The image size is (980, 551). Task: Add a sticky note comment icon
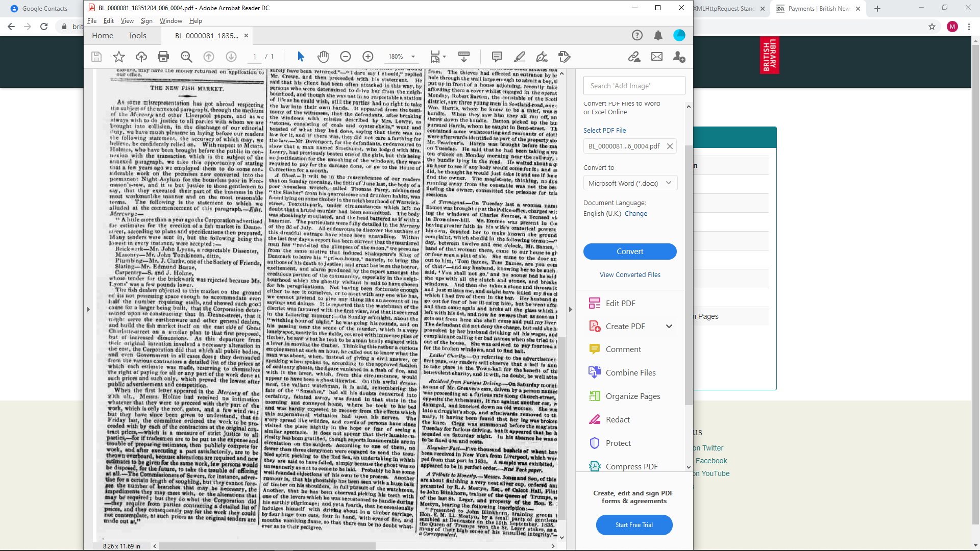point(497,57)
